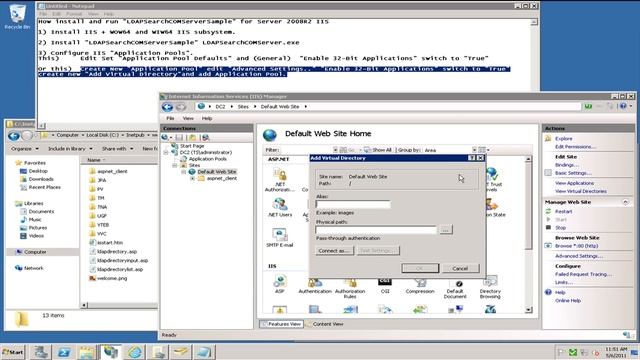Switch to the Content View tab
Viewport: 640px width, 360px height.
[325, 324]
